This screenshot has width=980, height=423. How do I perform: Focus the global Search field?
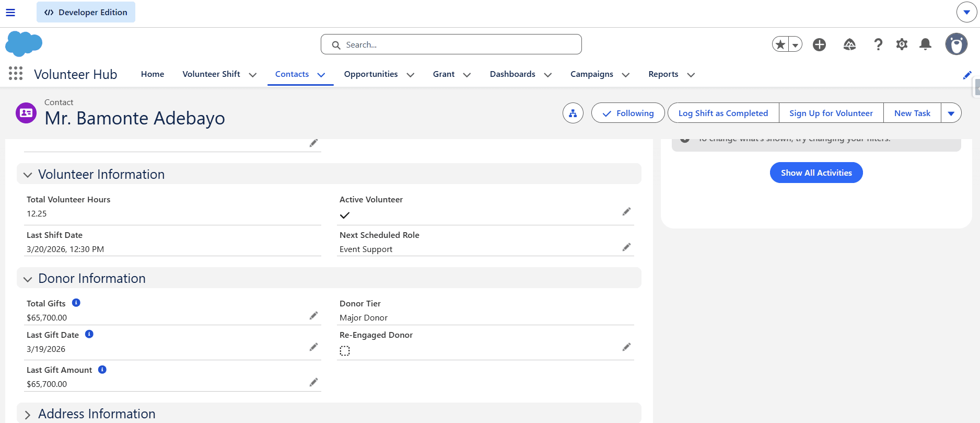coord(451,44)
